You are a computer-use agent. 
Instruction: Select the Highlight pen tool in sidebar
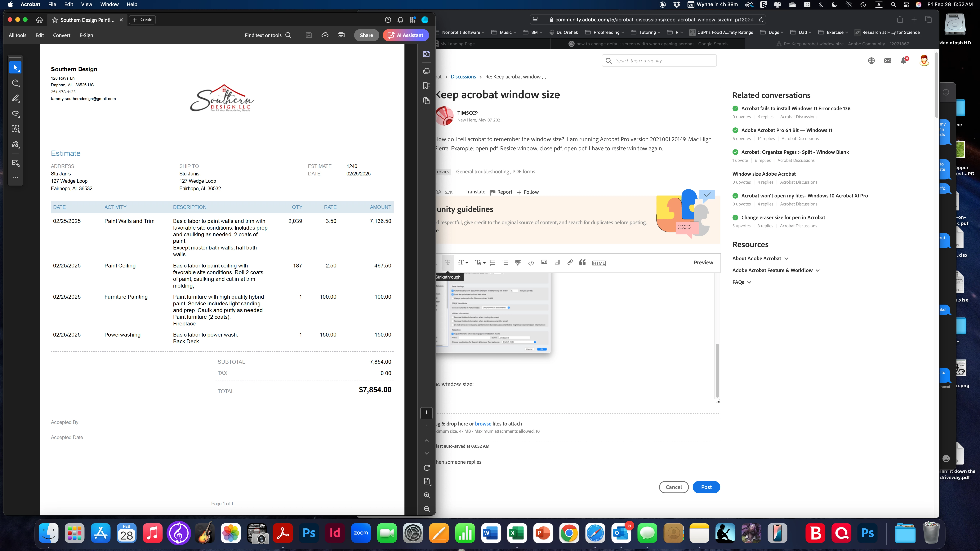(x=16, y=98)
